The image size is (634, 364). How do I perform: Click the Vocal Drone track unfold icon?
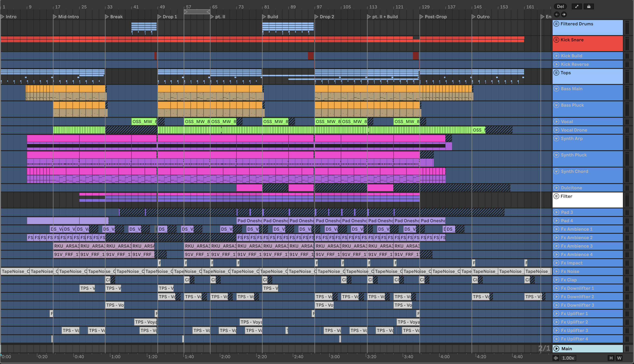(556, 130)
